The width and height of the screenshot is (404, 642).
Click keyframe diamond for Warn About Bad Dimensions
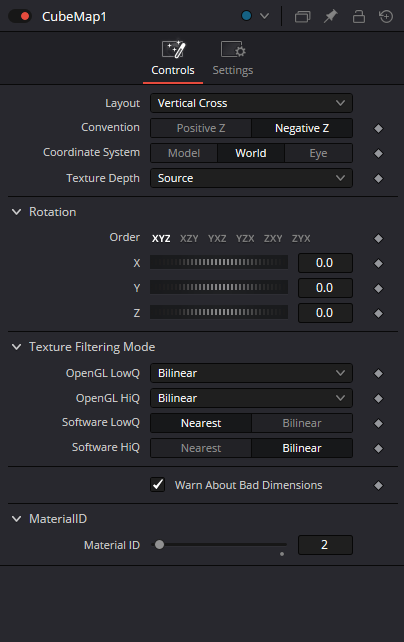click(x=379, y=485)
